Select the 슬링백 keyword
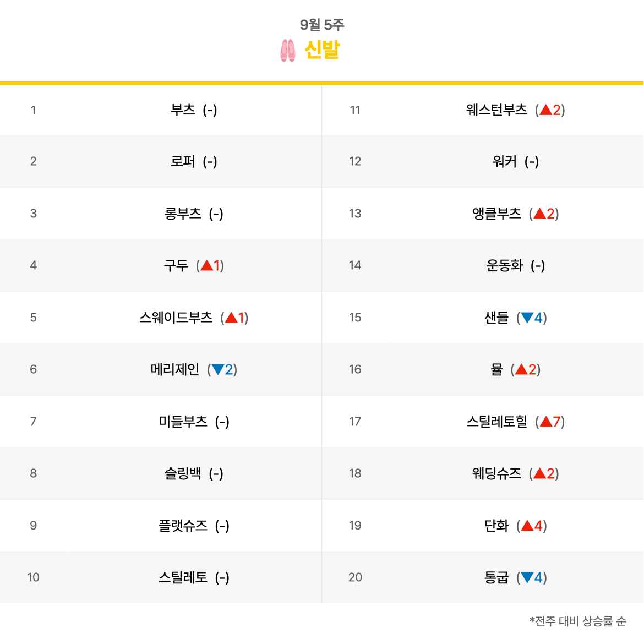This screenshot has height=644, width=644. point(183,473)
